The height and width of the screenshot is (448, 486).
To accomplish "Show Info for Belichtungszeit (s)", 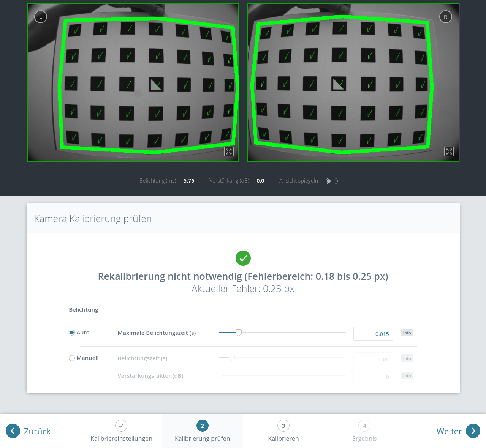I will pyautogui.click(x=407, y=358).
